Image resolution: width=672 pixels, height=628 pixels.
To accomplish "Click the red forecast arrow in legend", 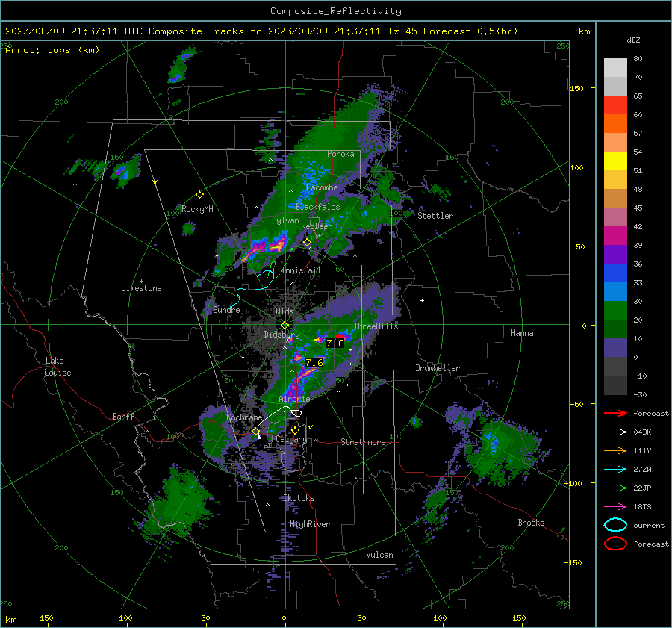I will [615, 413].
